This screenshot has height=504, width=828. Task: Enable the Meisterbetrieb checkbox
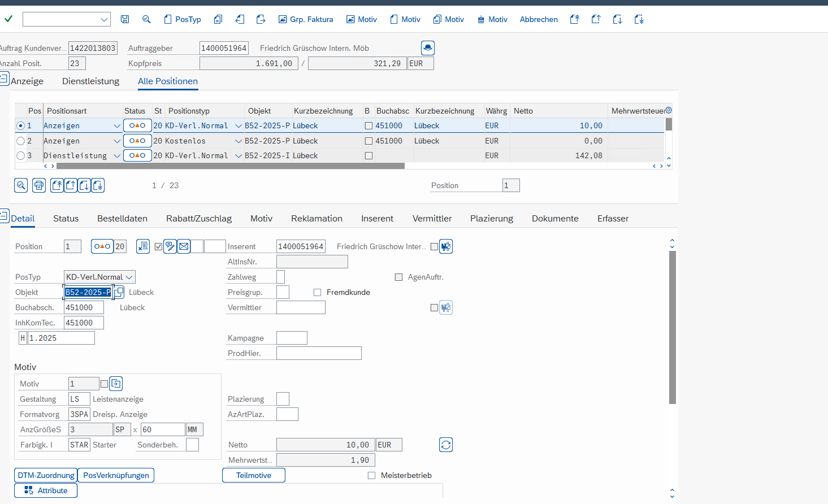371,475
